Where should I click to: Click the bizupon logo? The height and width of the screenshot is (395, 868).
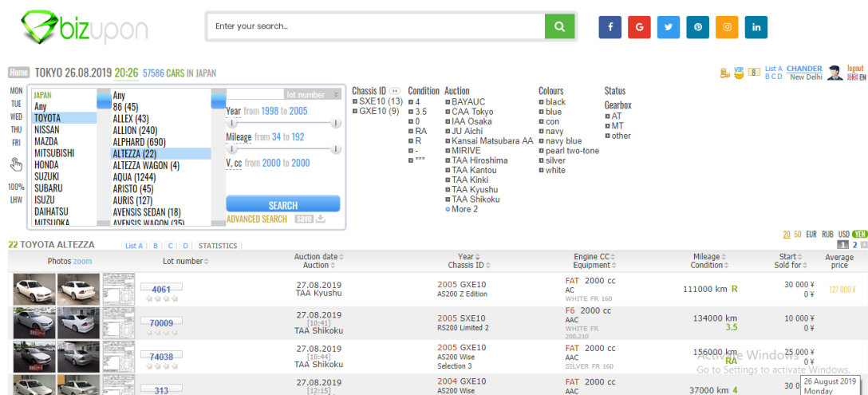(84, 26)
